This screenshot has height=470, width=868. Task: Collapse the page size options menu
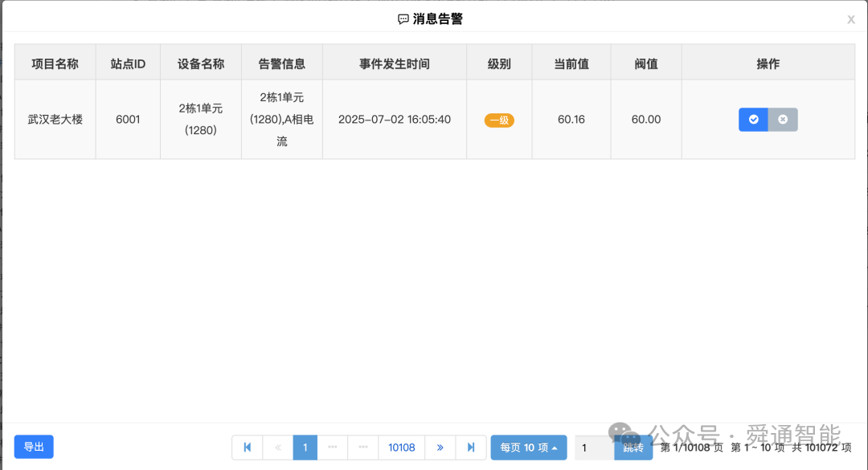[527, 448]
